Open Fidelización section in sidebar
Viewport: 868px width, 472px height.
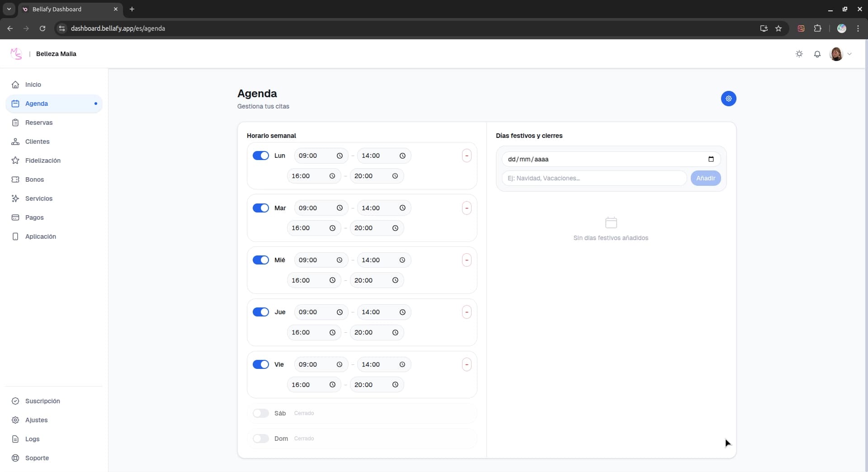pyautogui.click(x=42, y=160)
